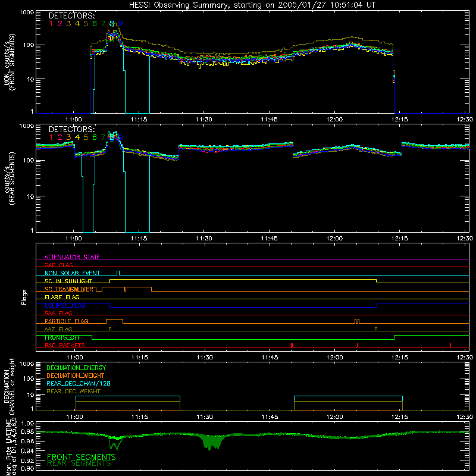Viewport: 476px width, 476px height.
Task: Click red detector 1 in rear segments legend
Action: click(x=51, y=137)
